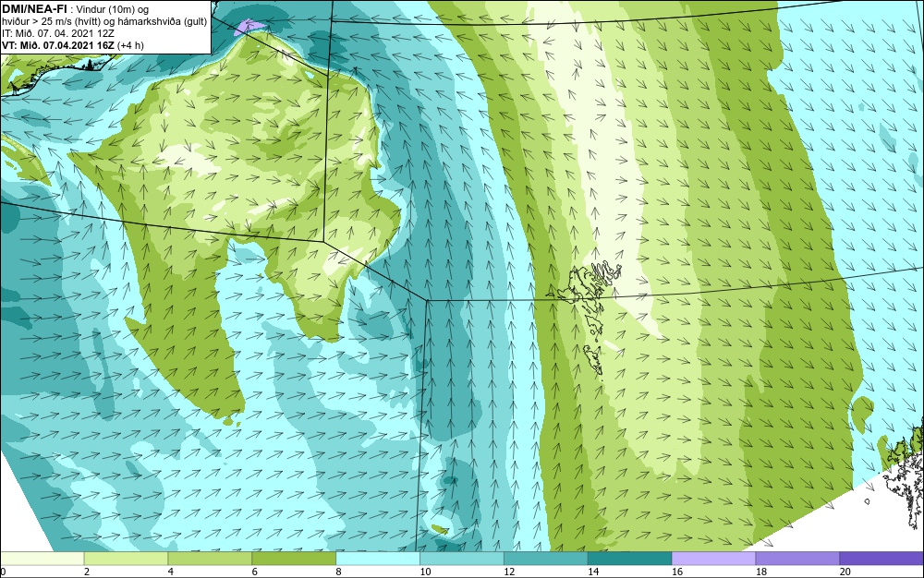
Task: Click the 14–16 m/s dark teal legend swatch
Action: (x=630, y=559)
